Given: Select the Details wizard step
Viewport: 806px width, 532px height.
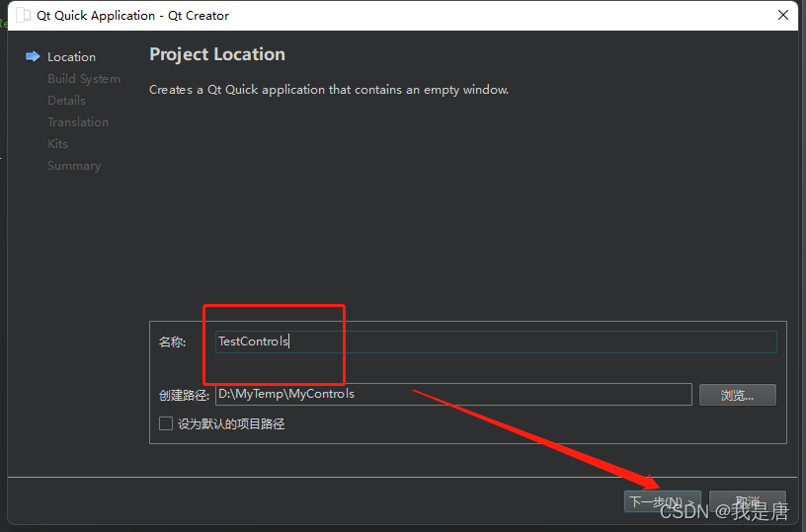Looking at the screenshot, I should coord(66,100).
